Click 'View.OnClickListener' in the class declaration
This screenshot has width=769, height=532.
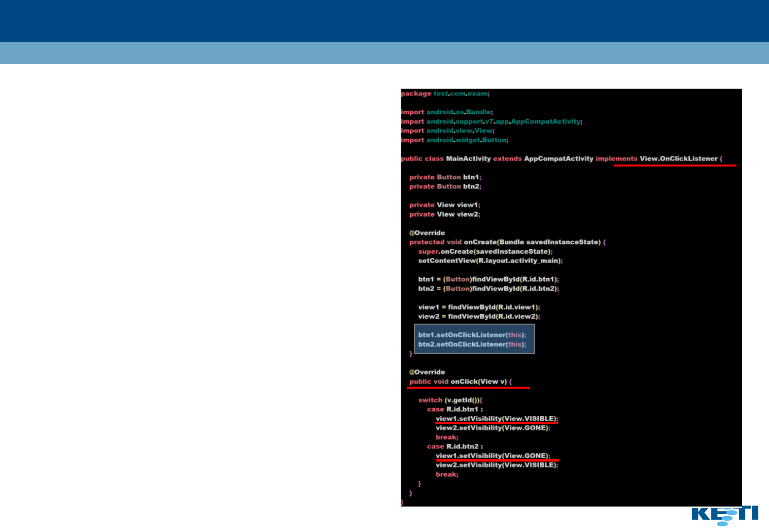pos(678,159)
